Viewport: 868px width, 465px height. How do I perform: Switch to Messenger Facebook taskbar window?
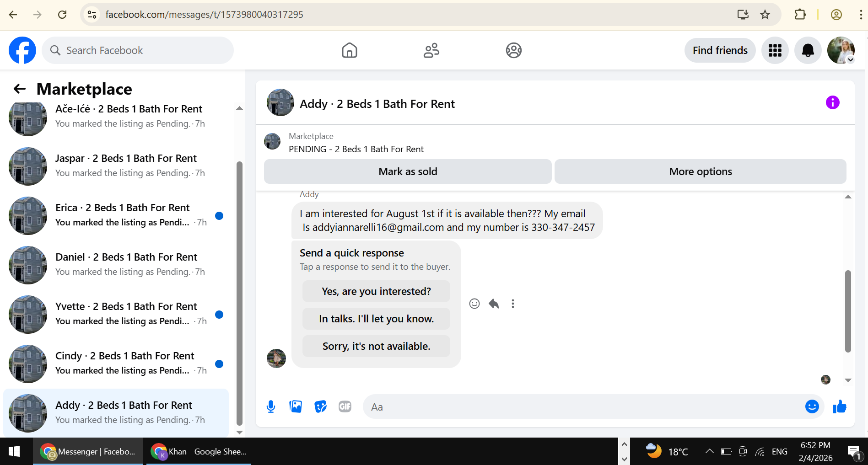tap(87, 452)
